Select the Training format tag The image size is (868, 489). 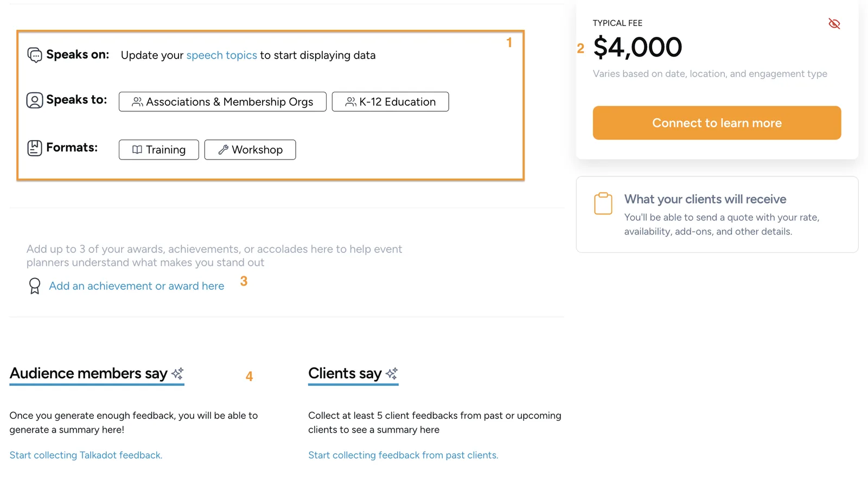tap(159, 150)
